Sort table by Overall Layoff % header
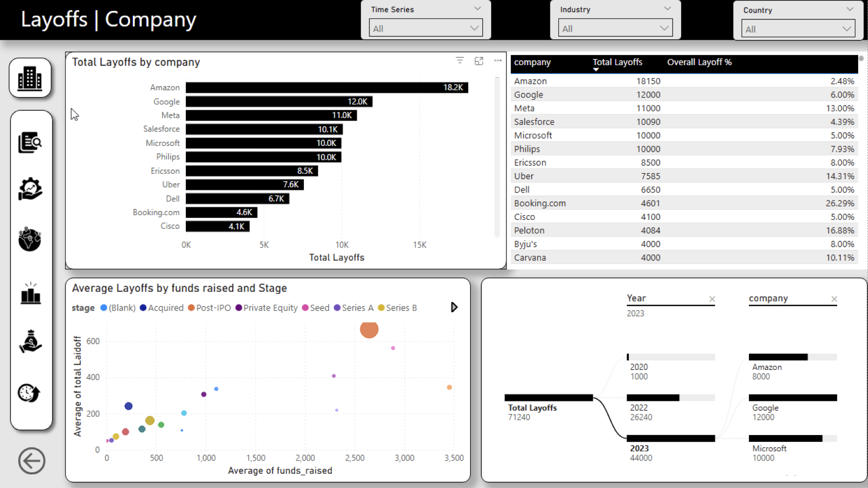 pos(699,62)
